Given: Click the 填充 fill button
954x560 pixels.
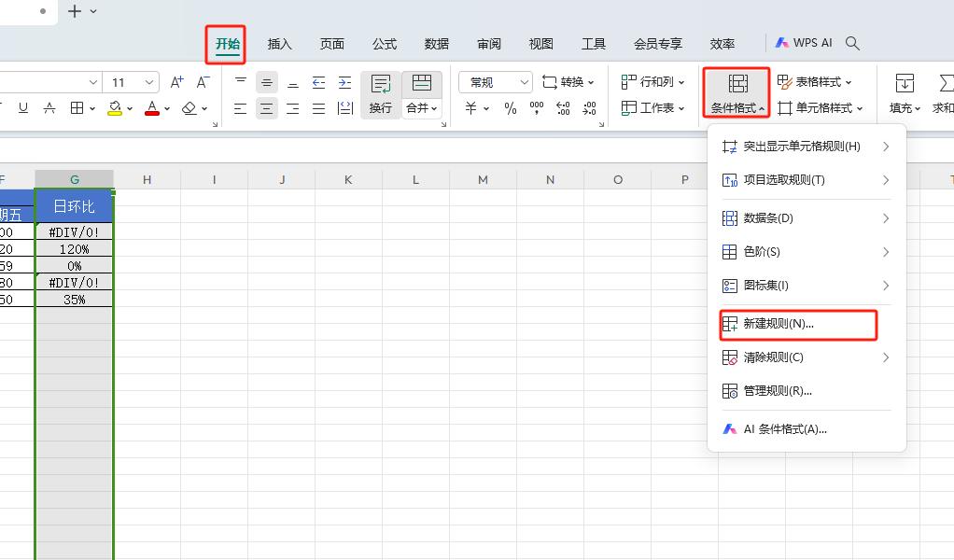Looking at the screenshot, I should 905,93.
